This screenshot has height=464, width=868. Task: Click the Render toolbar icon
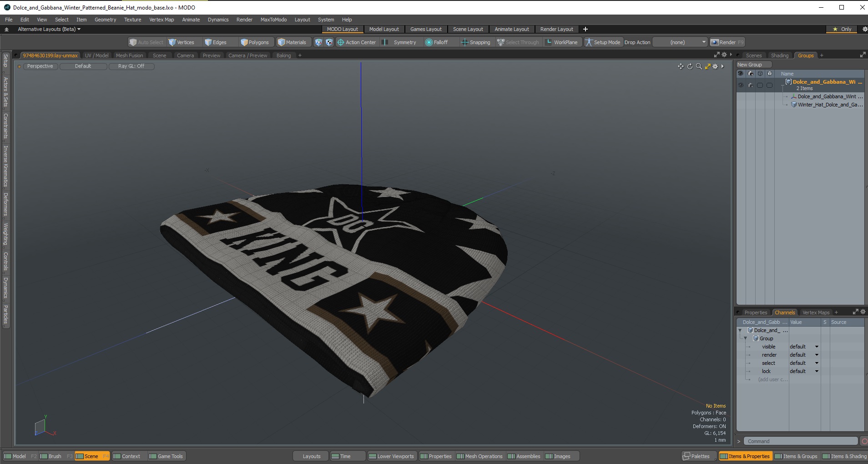[715, 42]
